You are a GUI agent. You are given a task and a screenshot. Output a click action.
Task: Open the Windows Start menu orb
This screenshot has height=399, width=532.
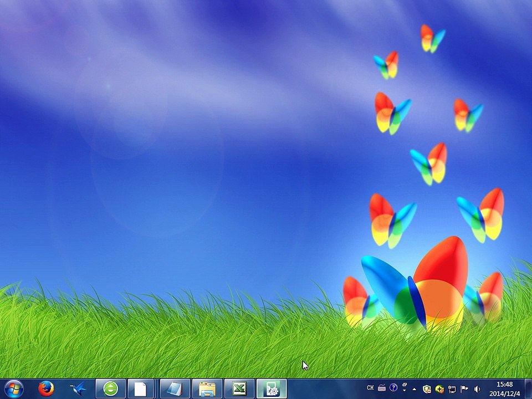(14, 389)
